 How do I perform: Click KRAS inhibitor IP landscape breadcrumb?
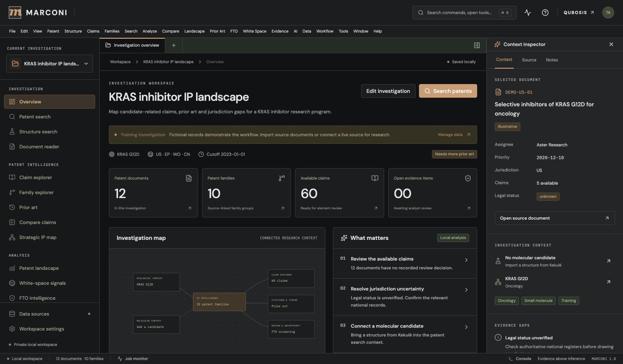tap(168, 62)
